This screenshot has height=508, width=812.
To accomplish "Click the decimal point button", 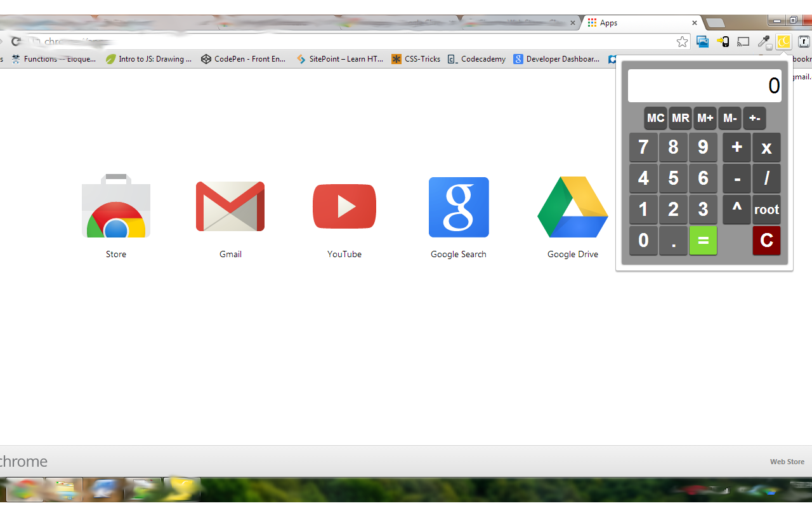I will (x=673, y=241).
